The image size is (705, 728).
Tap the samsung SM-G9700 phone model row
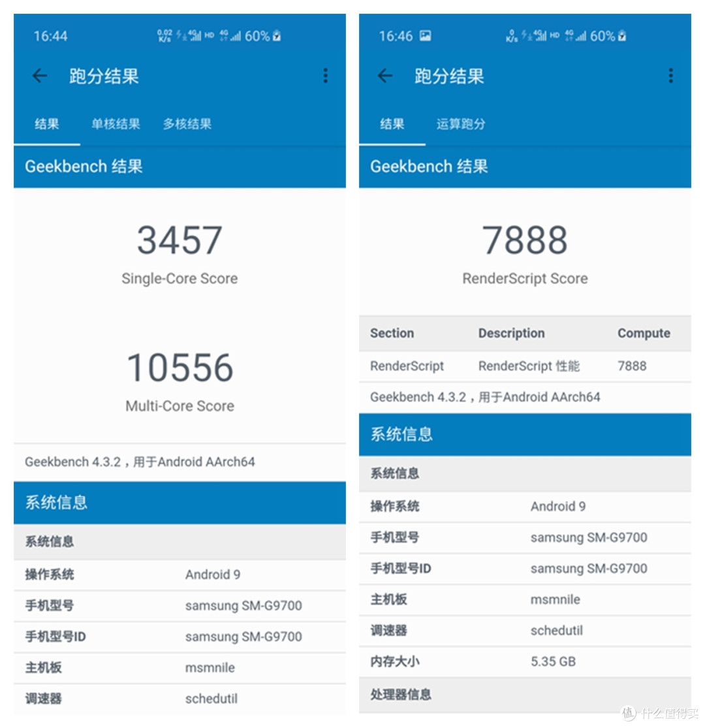tap(178, 606)
